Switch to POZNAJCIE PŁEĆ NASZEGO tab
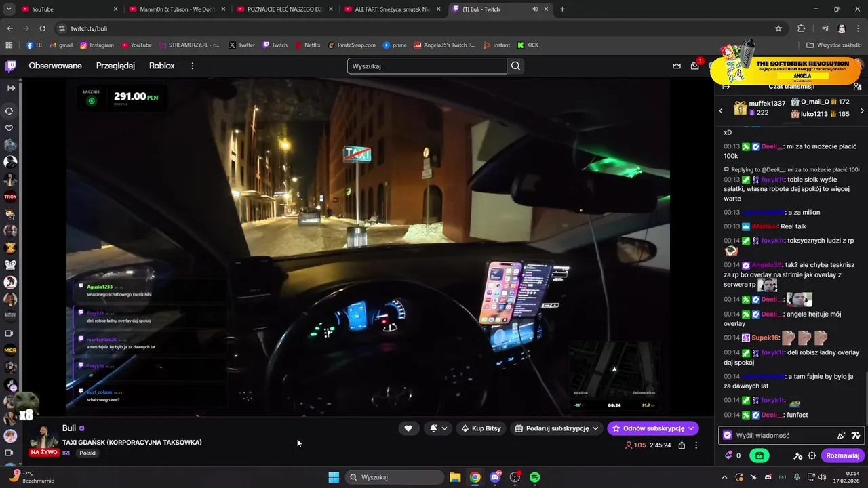 point(285,9)
